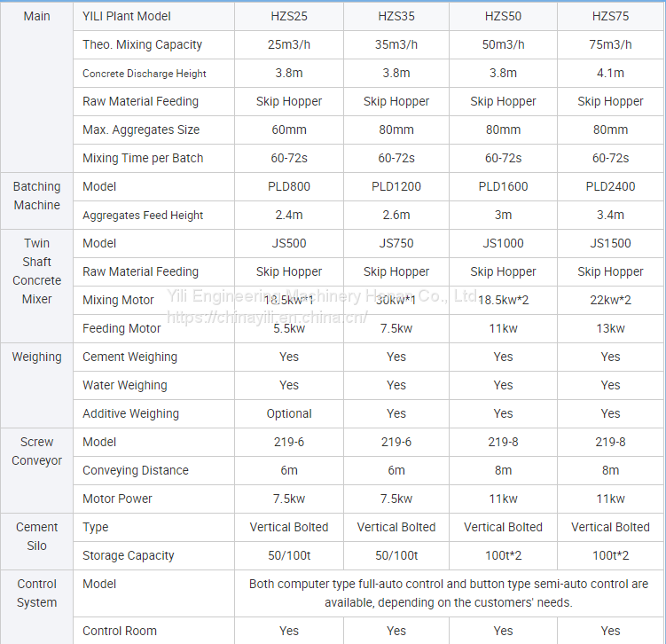Screen dimensions: 666x644
Task: Select the 60mm aggregates size cell
Action: (x=289, y=130)
